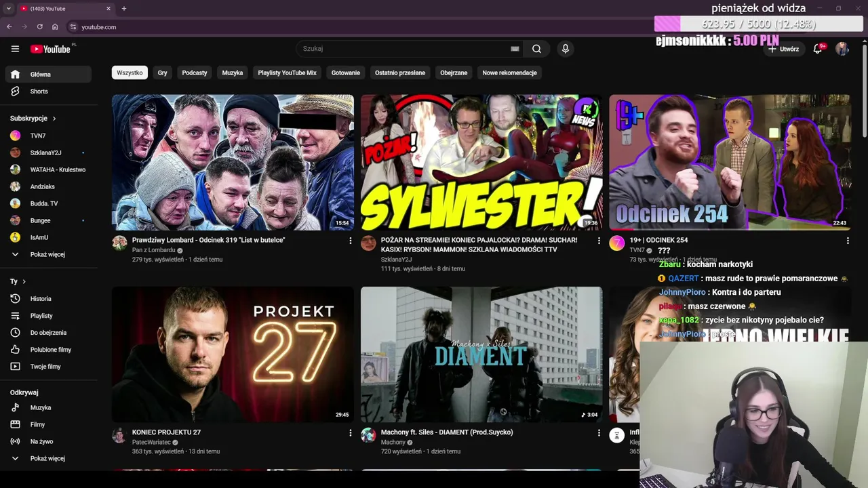The image size is (868, 488).
Task: Click browser back arrow
Action: [x=9, y=27]
